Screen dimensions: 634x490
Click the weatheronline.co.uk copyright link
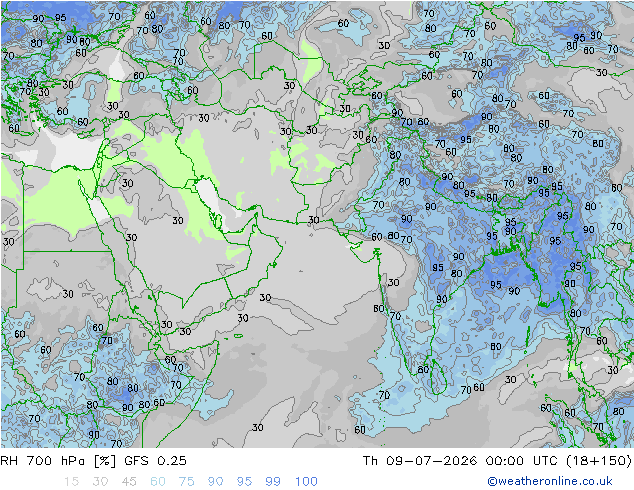point(549,481)
